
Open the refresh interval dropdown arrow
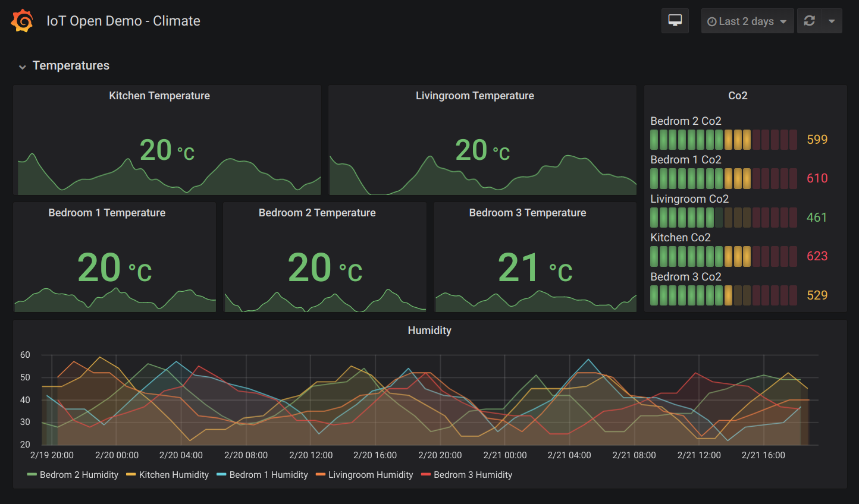832,21
